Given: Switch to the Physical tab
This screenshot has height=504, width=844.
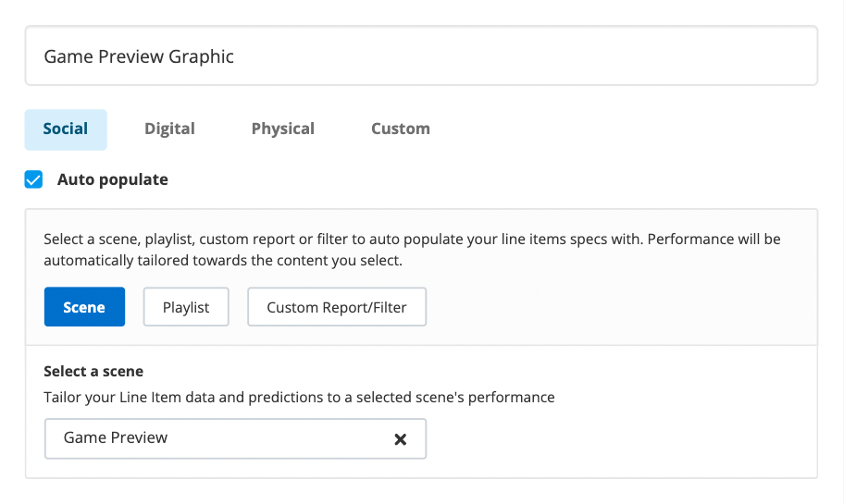Looking at the screenshot, I should 282,129.
